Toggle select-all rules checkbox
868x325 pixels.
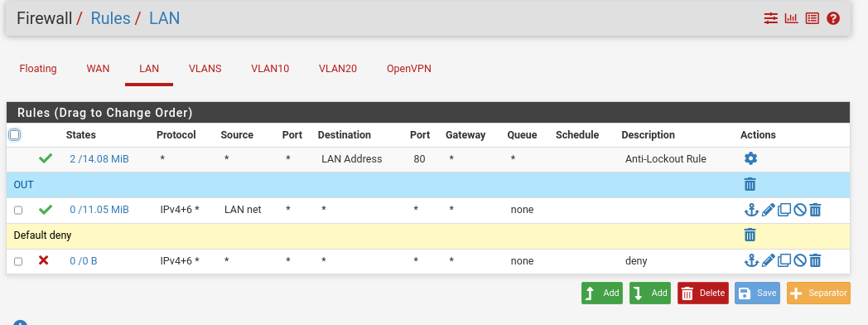click(15, 134)
